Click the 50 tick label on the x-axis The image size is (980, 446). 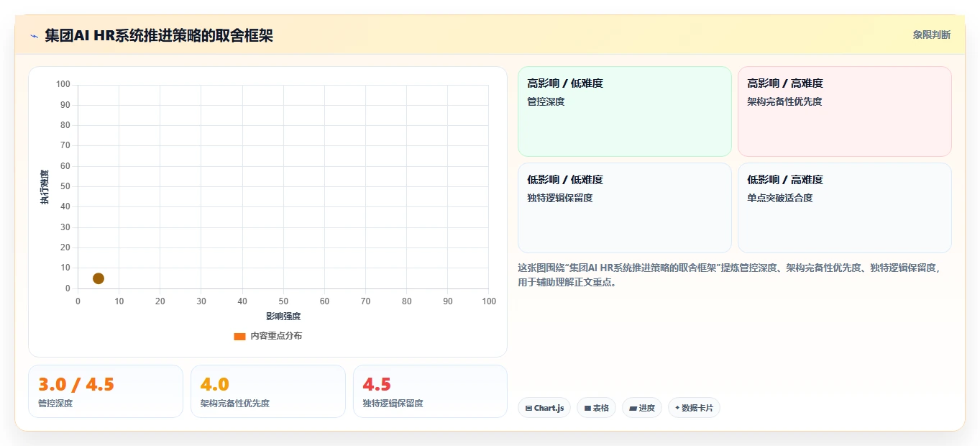coord(283,301)
